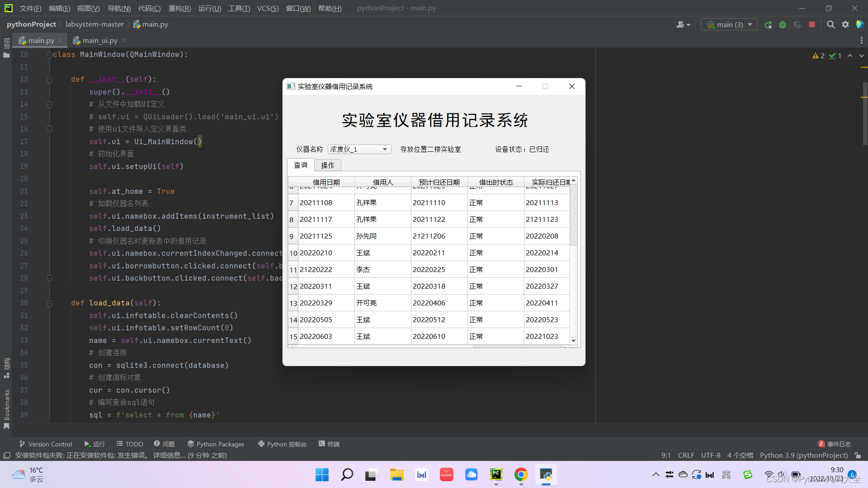Open Search Everywhere magnifier icon
This screenshot has width=868, height=488.
coord(830,25)
